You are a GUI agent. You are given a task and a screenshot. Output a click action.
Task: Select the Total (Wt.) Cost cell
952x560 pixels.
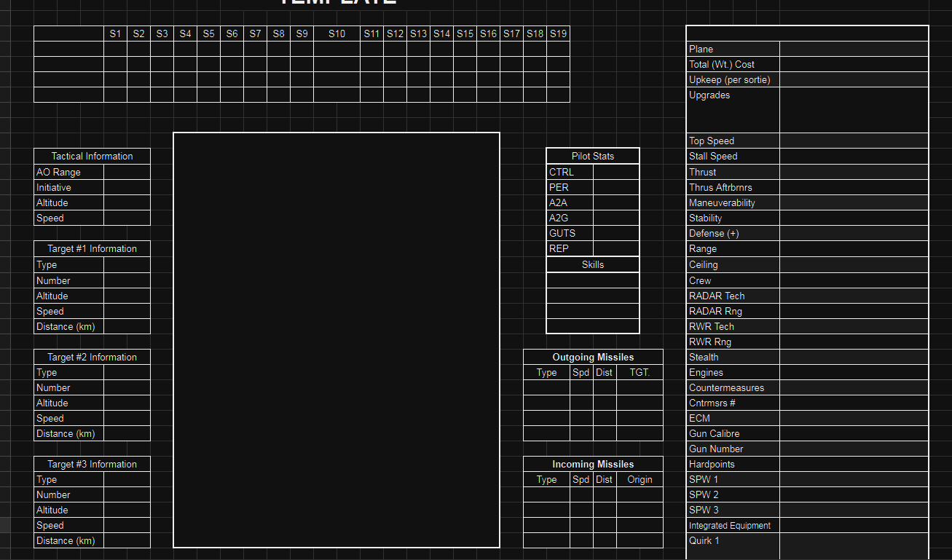(x=733, y=64)
